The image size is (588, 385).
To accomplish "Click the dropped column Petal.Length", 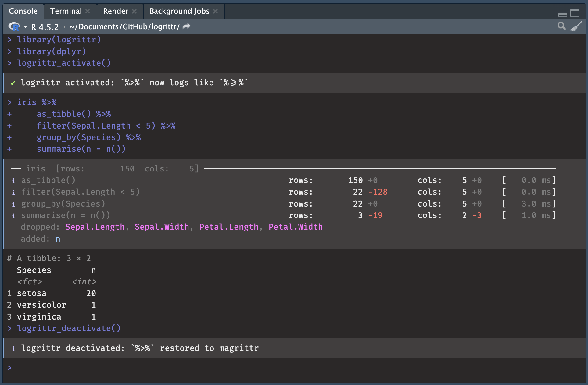I will (229, 227).
